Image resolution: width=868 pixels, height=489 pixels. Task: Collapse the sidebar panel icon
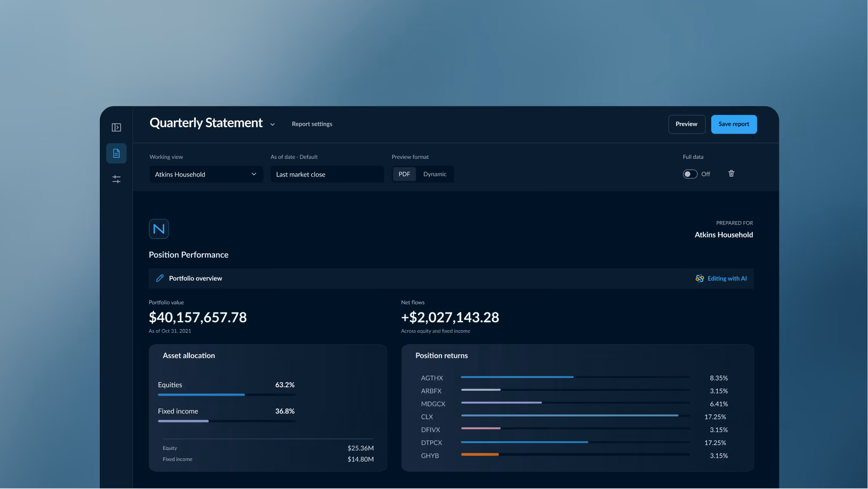tap(116, 127)
